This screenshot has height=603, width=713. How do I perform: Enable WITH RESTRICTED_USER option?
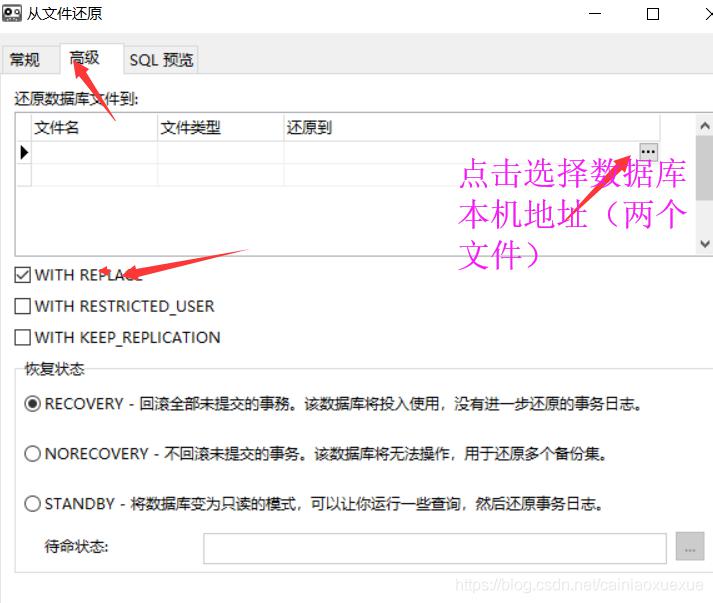pyautogui.click(x=22, y=306)
